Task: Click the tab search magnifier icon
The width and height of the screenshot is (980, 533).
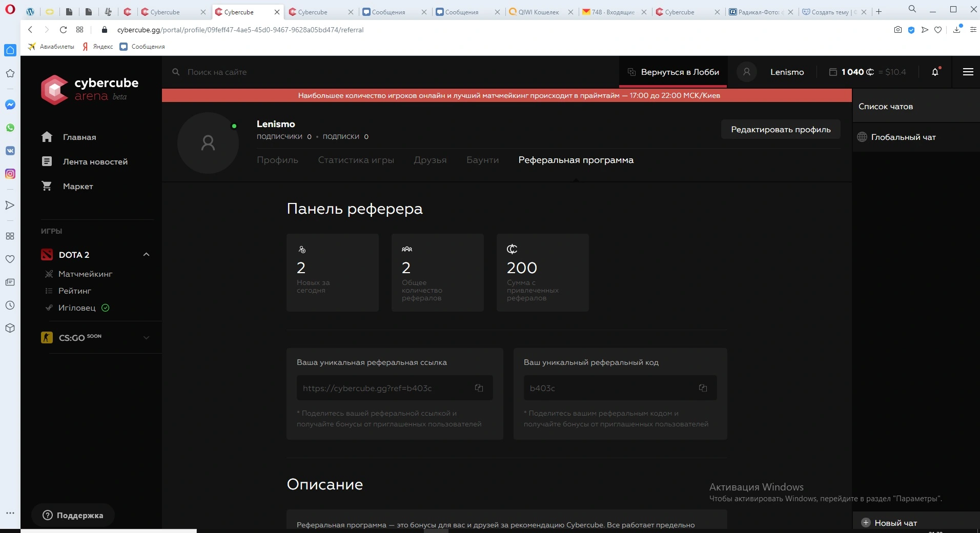Action: pyautogui.click(x=912, y=9)
